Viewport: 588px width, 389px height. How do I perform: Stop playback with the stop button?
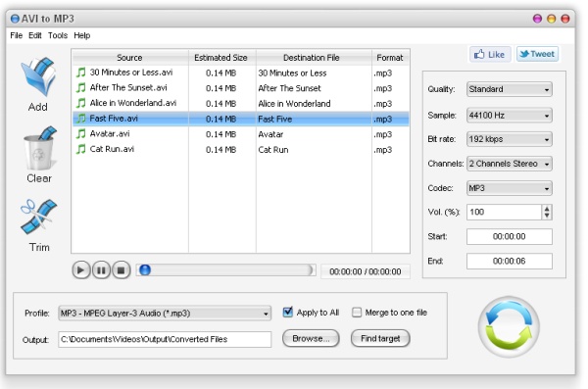[x=121, y=270]
